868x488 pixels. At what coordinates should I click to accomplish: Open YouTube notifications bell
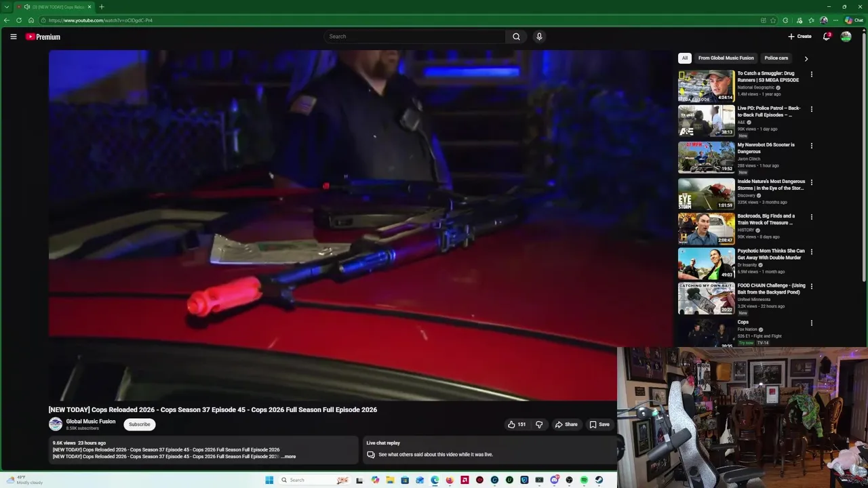(827, 37)
